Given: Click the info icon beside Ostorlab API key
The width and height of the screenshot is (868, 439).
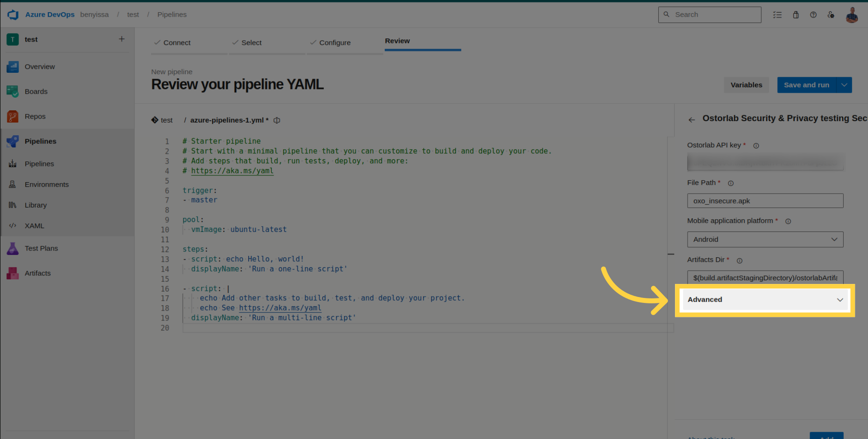Looking at the screenshot, I should 756,146.
